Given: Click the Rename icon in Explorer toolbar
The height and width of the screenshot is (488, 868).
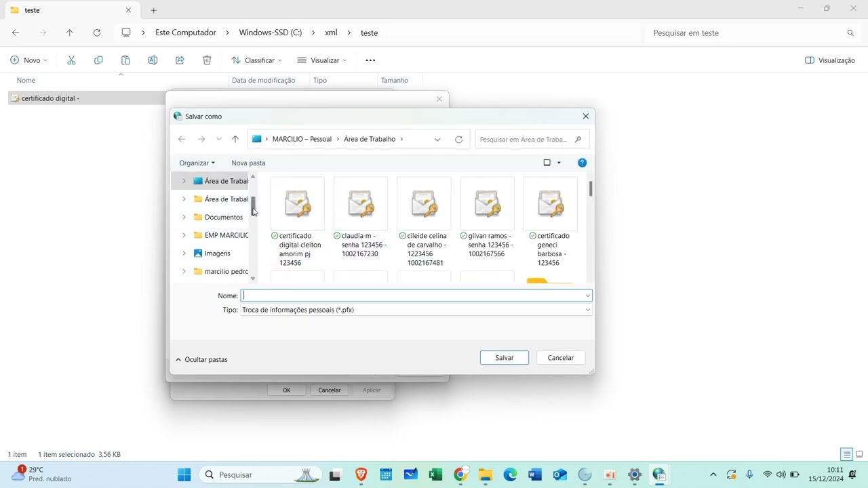Looking at the screenshot, I should coord(153,60).
